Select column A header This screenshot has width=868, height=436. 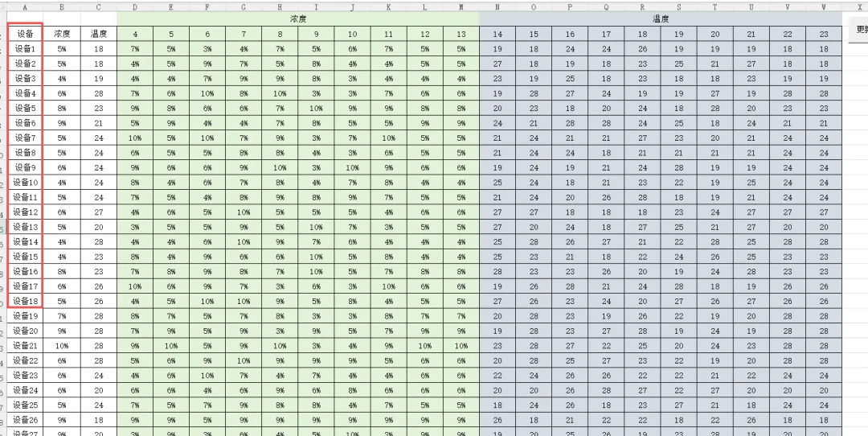point(25,6)
